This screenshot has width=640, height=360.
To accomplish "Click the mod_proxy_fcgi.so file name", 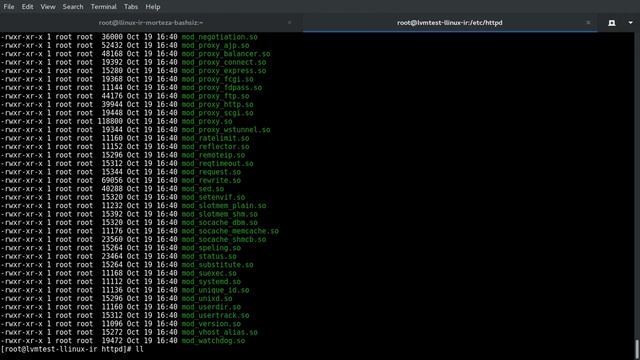I will point(218,79).
